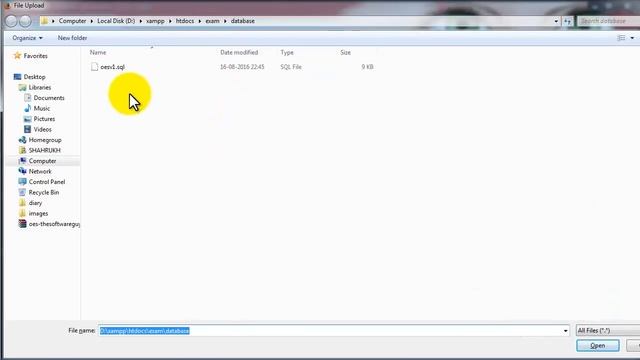This screenshot has width=640, height=360.
Task: Select Pictures in the sidebar tree
Action: 44,119
